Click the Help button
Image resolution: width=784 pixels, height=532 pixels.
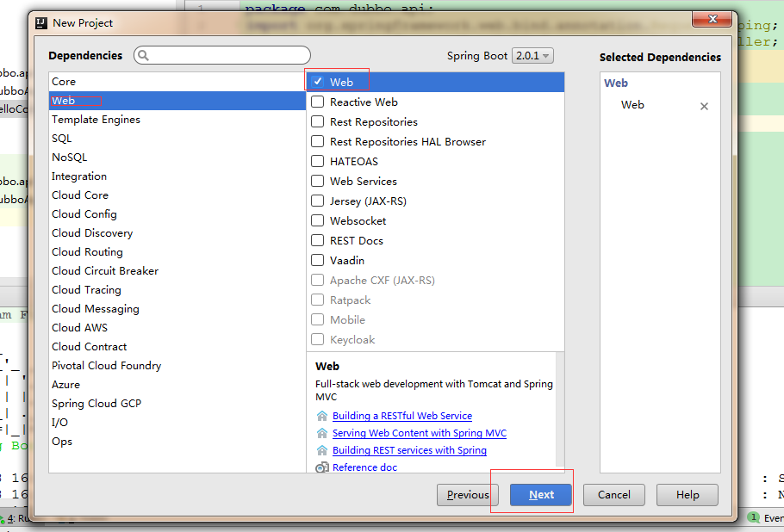coord(688,494)
